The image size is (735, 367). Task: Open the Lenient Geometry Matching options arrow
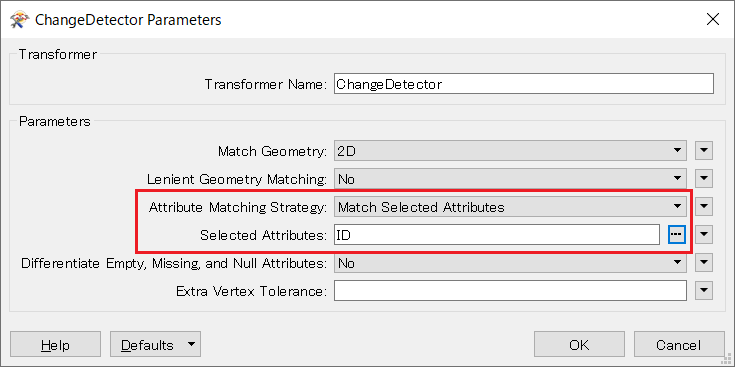pyautogui.click(x=704, y=179)
